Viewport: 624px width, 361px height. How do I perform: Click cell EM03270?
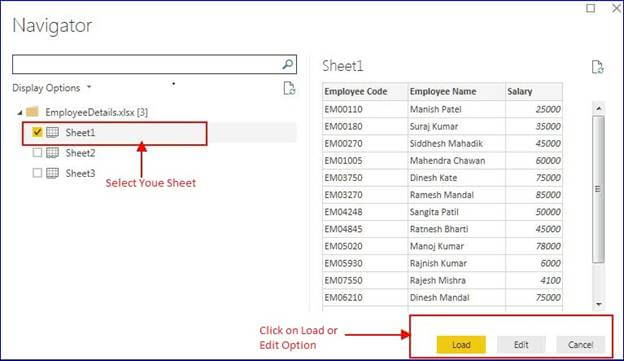[365, 195]
